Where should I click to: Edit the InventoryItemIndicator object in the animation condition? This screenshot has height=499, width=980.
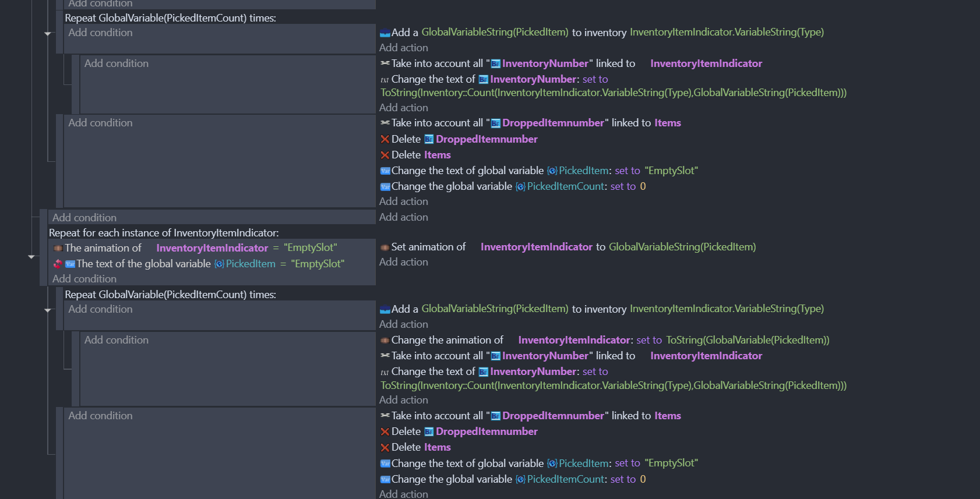212,248
